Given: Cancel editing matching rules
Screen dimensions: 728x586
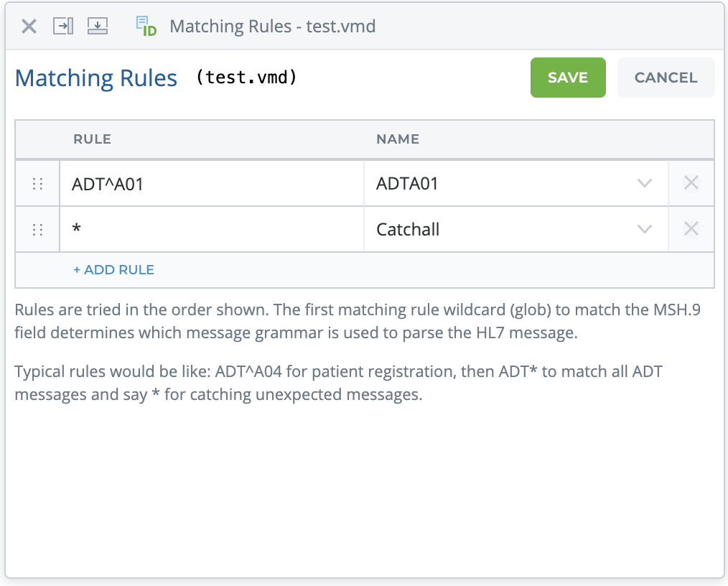Looking at the screenshot, I should (x=666, y=78).
